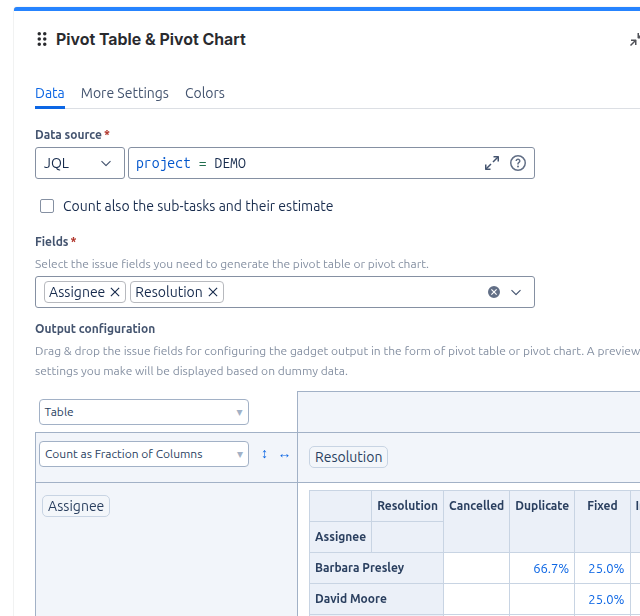
Task: Click the collapse arrows icon at top right
Action: coord(634,40)
